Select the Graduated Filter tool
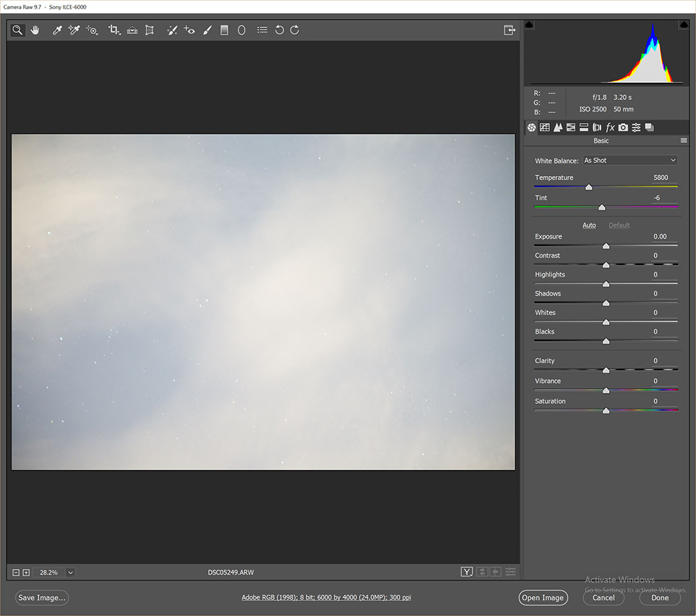The height and width of the screenshot is (616, 696). tap(224, 30)
